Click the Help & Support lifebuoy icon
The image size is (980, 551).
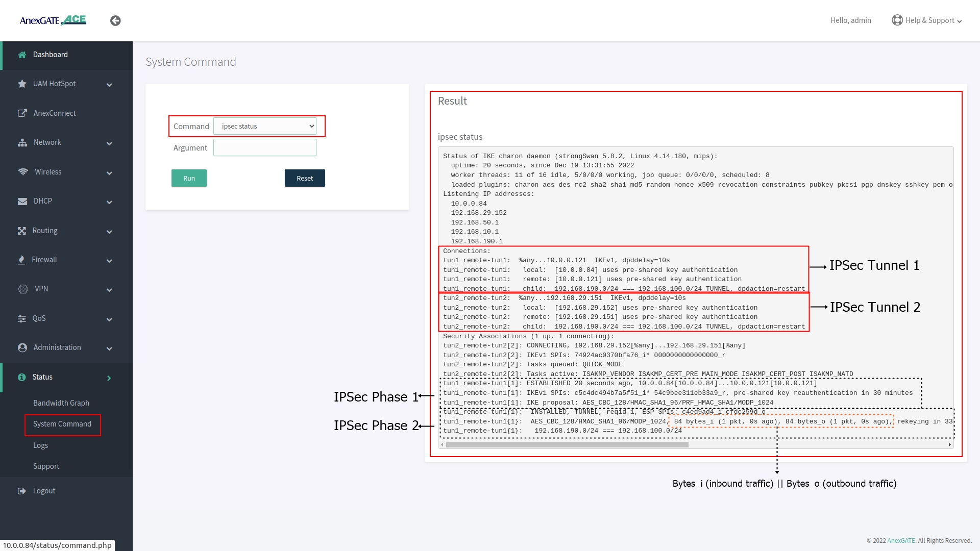pos(897,20)
